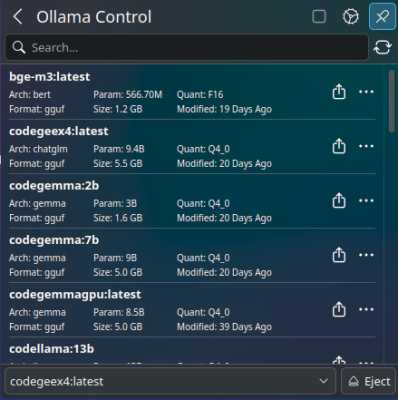Open the wheel-shaped icon in the header
398x400 pixels.
(x=351, y=16)
